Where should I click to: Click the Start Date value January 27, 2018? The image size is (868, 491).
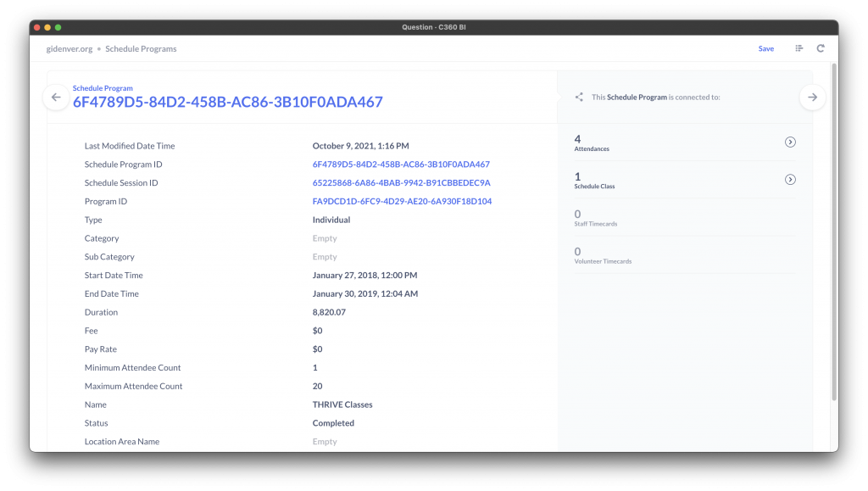point(364,275)
